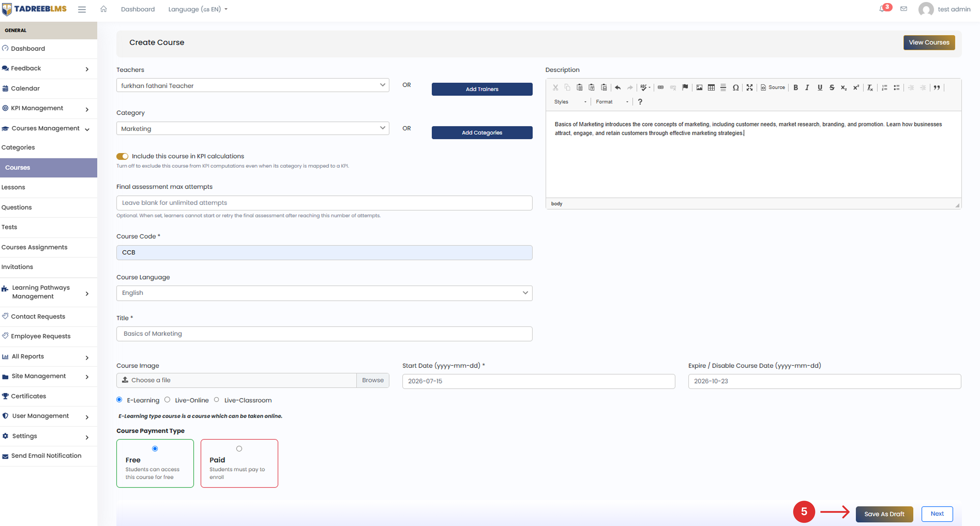Viewport: 980px width, 526px height.
Task: Apply superscript formatting
Action: (x=856, y=88)
